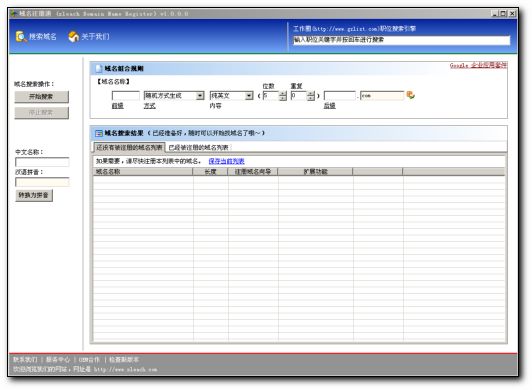This screenshot has width=532, height=390.
Task: Click the 域名搜索操作 label
Action: [x=34, y=84]
